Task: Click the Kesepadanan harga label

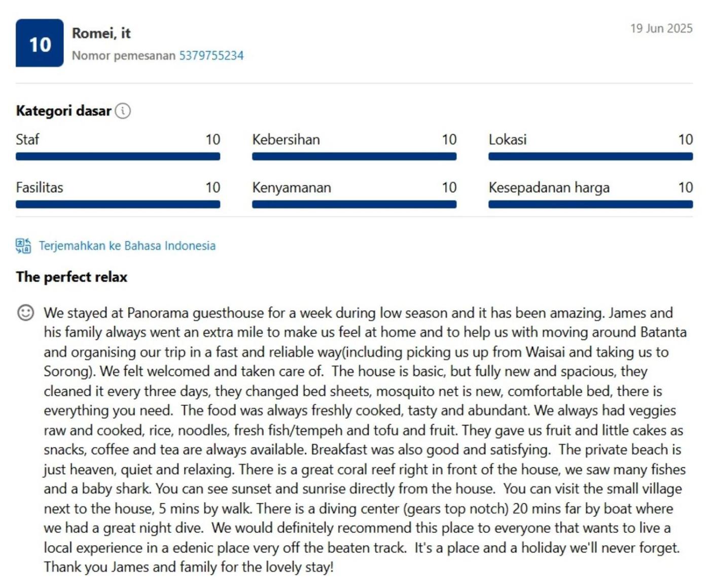Action: [x=549, y=188]
